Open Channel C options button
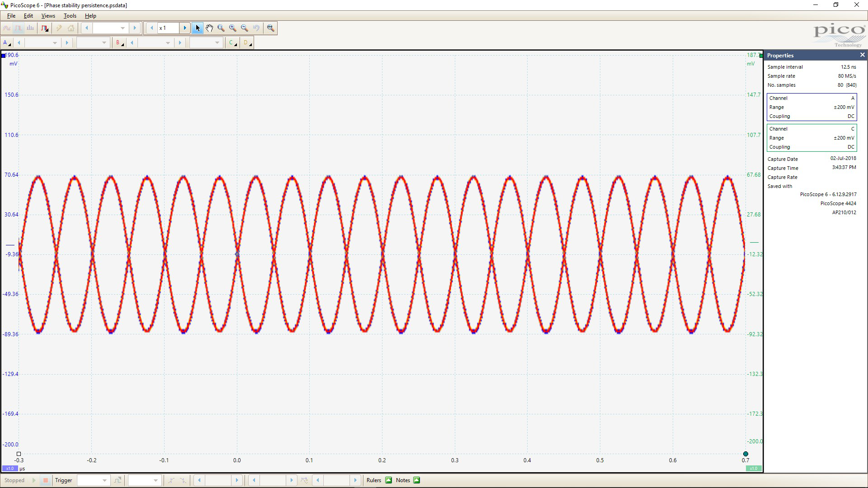Viewport: 868px width, 488px height. point(232,43)
